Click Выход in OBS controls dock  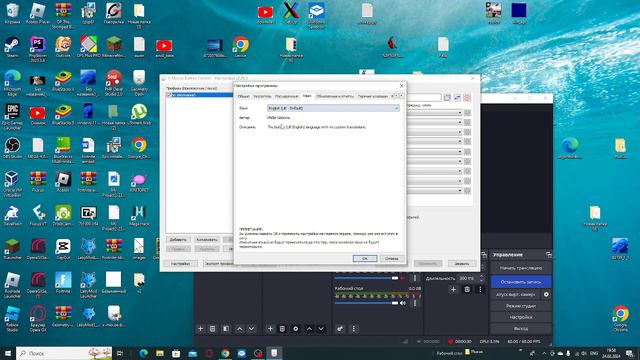tap(521, 328)
